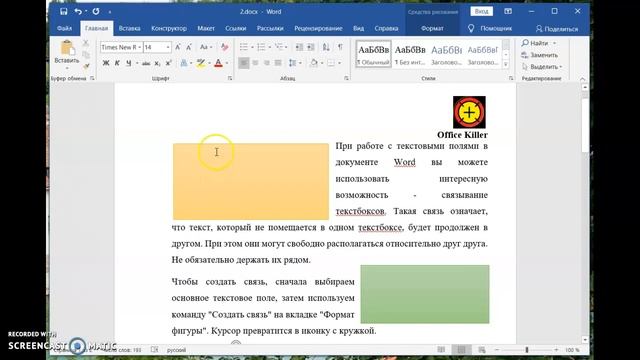Toggle paragraph marks display
The image size is (640, 360).
point(340,47)
